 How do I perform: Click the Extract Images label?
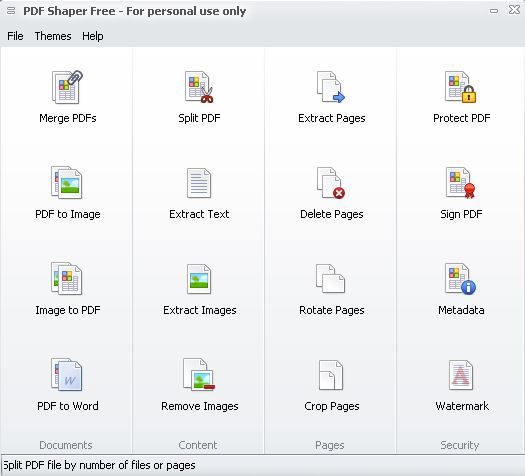coord(200,310)
